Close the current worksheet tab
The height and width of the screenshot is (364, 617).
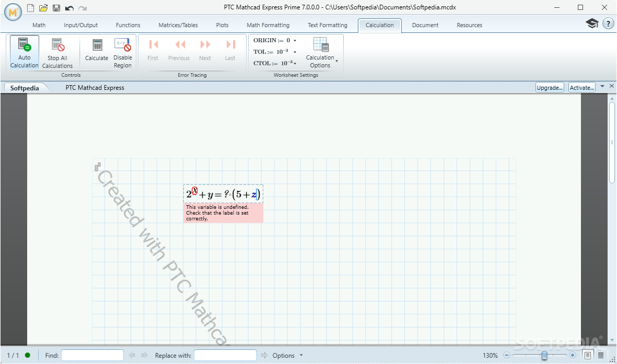(611, 86)
